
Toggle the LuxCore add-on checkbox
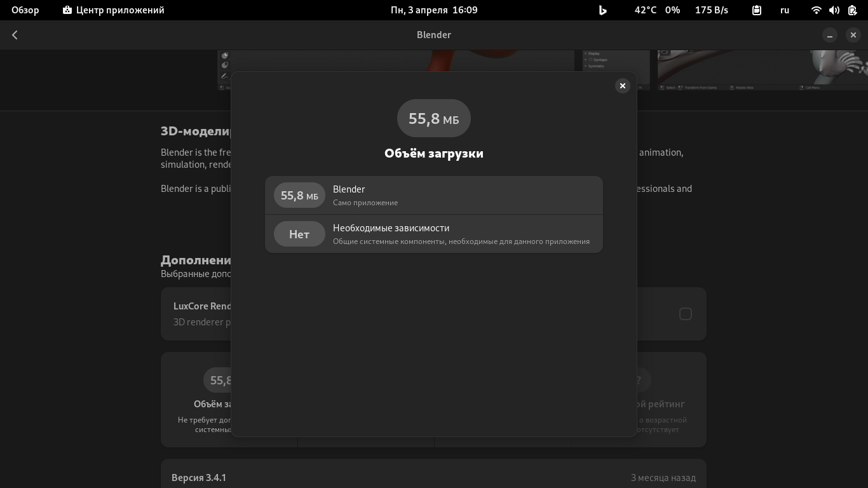(686, 314)
